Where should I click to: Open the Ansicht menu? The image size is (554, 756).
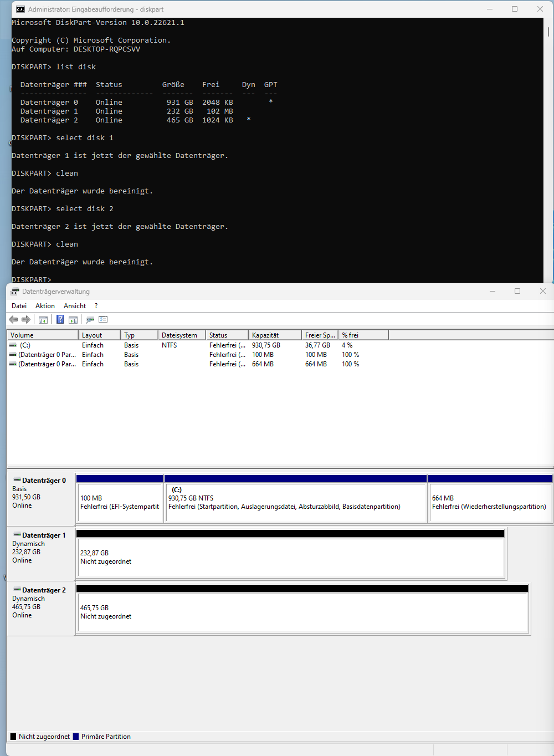coord(75,306)
